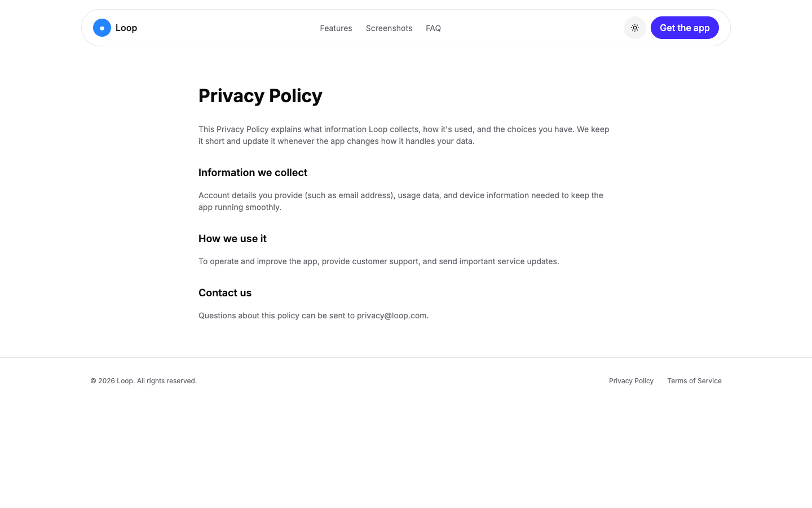Toggle the light/dark theme sun button

(x=635, y=28)
